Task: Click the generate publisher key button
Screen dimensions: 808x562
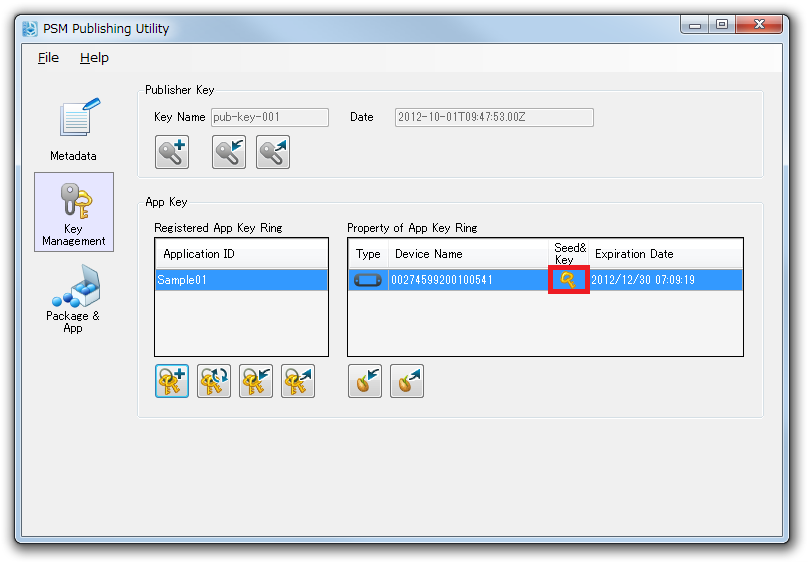Action: pyautogui.click(x=172, y=152)
